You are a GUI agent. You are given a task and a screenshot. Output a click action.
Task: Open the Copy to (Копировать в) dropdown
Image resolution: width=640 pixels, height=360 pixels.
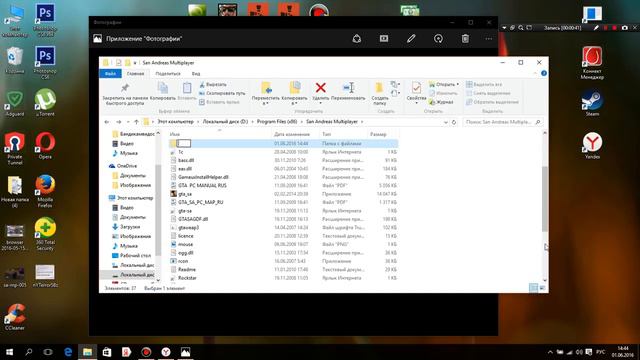(x=294, y=93)
